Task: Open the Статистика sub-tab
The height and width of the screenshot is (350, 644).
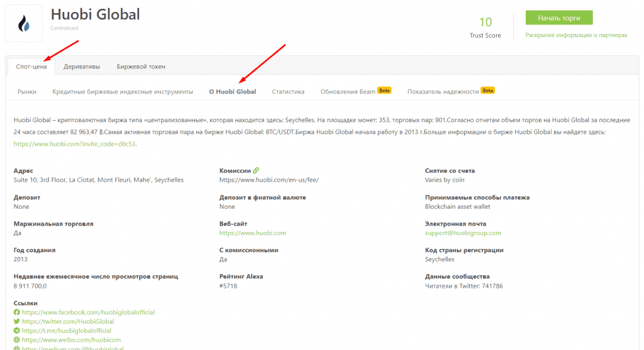Action: [288, 92]
